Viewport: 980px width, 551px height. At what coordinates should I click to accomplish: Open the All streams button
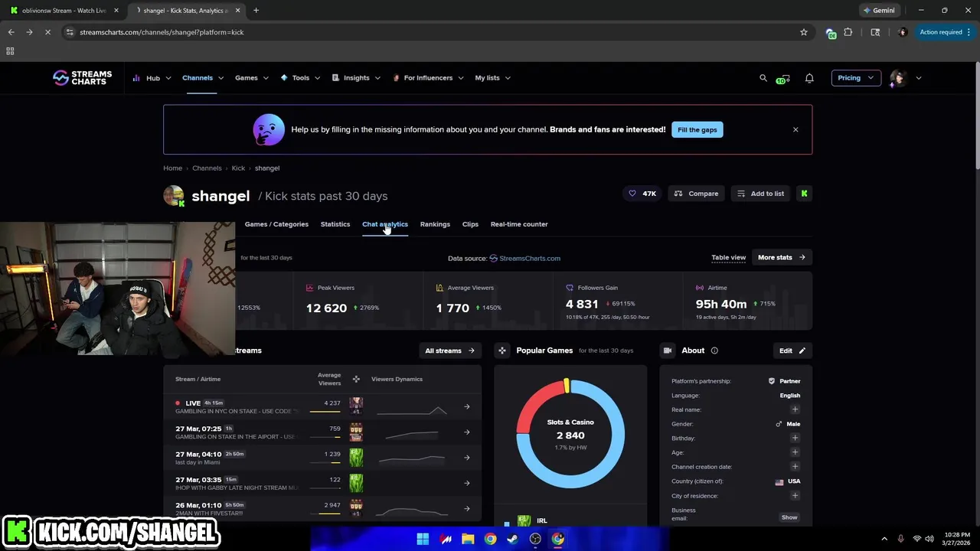coord(450,350)
